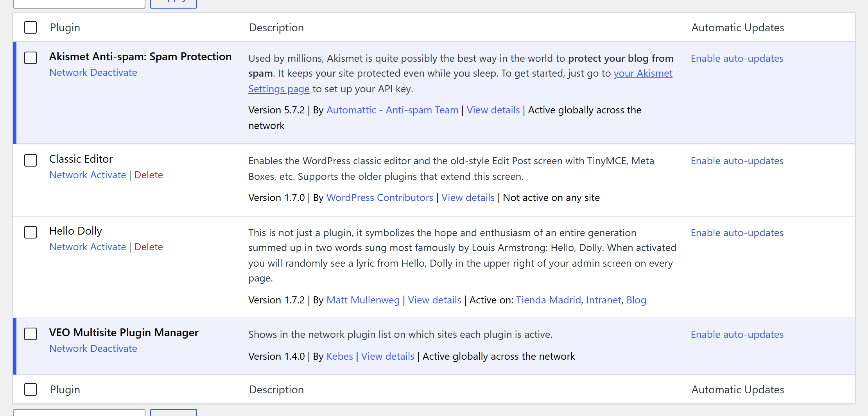868x416 pixels.
Task: Open the Matt Mullenweg author link
Action: (363, 300)
